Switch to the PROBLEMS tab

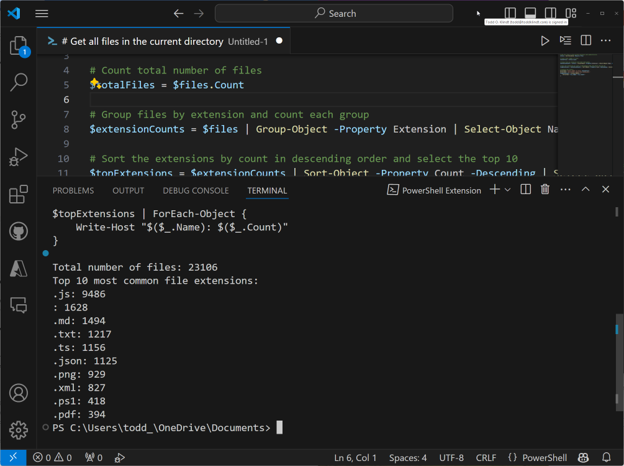point(73,191)
